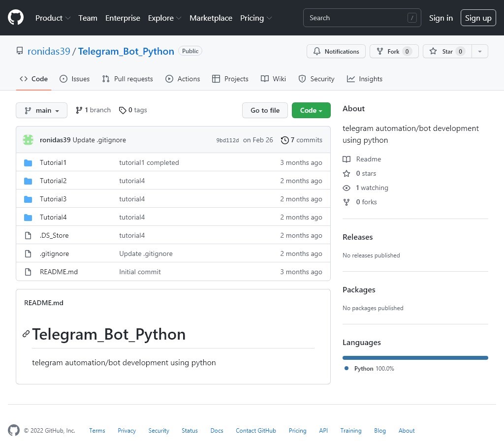
Task: Expand the green Code dropdown
Action: 311,110
